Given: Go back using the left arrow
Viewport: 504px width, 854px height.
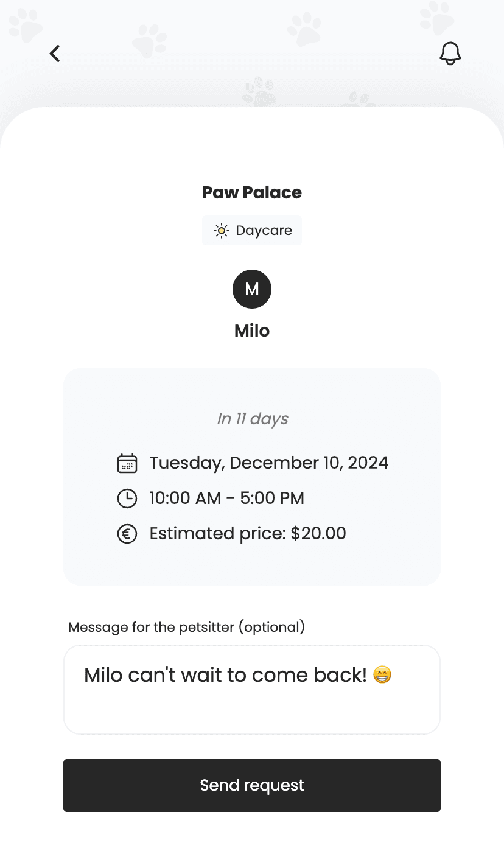Looking at the screenshot, I should pos(55,54).
